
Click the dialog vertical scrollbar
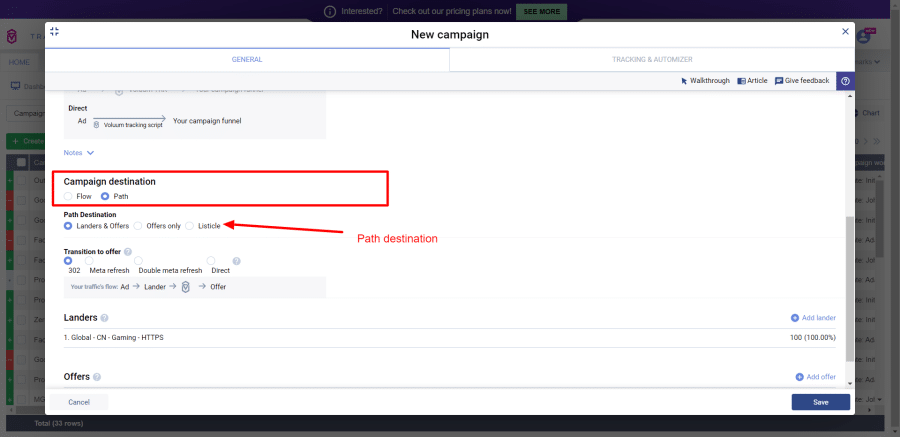click(x=849, y=287)
